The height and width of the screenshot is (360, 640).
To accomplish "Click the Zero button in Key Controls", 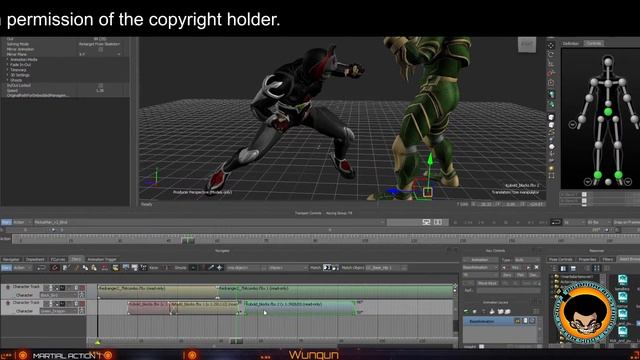I will [507, 275].
